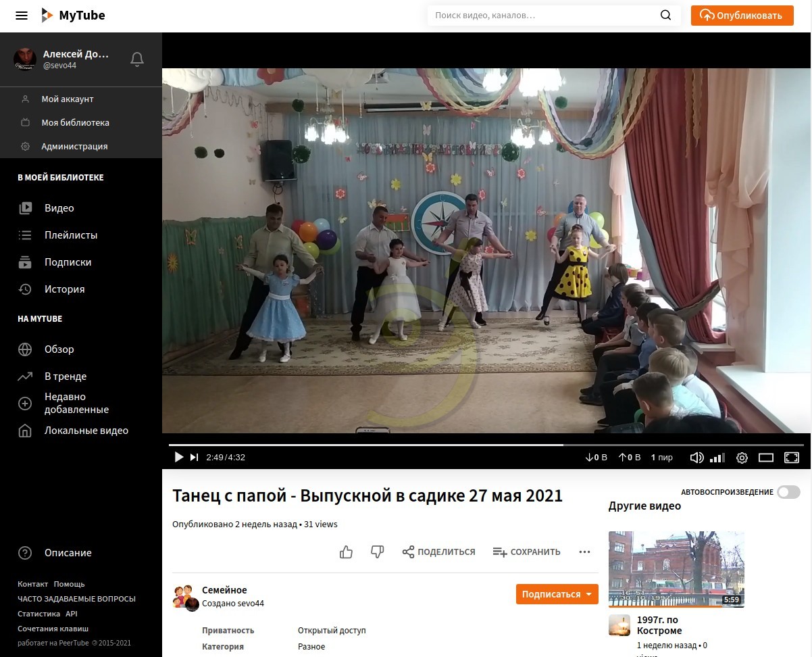Skip to next video in player
The image size is (812, 657).
click(x=195, y=458)
